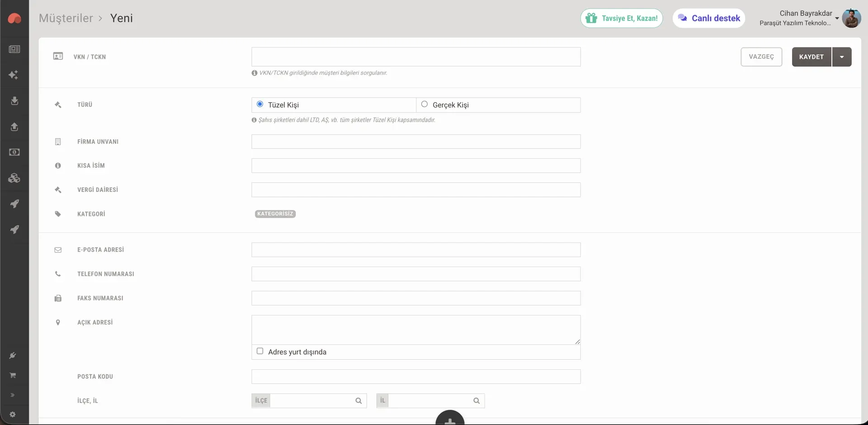Focus the E-posta Adresi input field
Viewport: 868px width, 425px height.
point(416,250)
